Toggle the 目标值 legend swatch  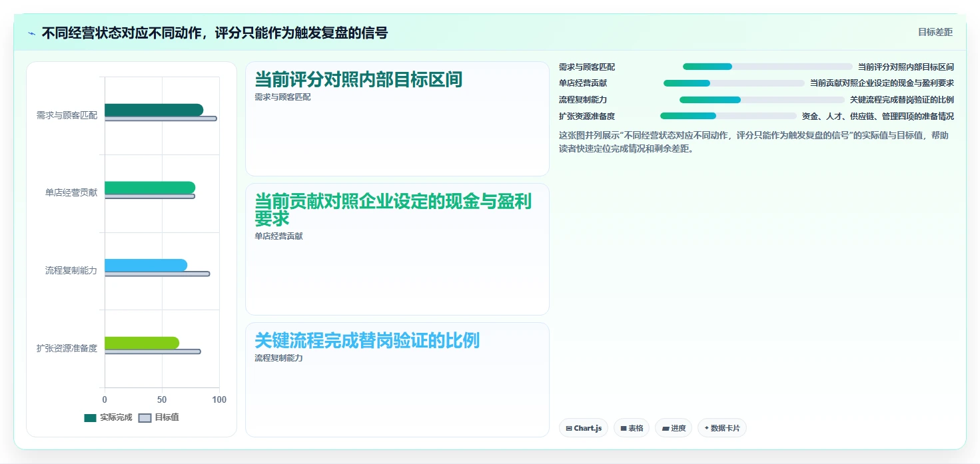[x=145, y=418]
